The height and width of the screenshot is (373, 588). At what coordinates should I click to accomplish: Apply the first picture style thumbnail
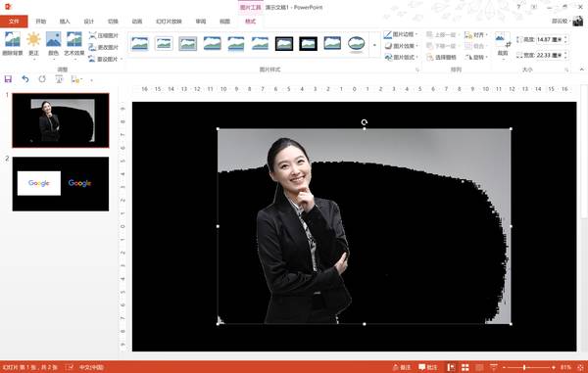(140, 43)
